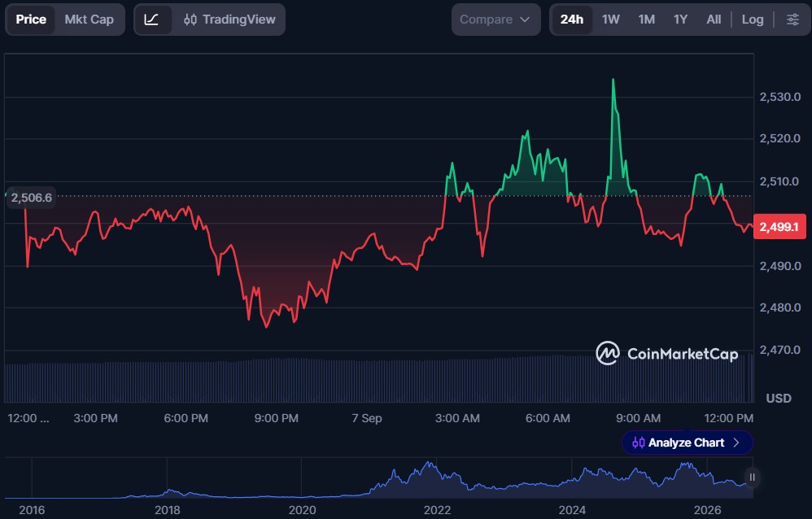Toggle Log scale on the chart
The width and height of the screenshot is (812, 519).
753,20
